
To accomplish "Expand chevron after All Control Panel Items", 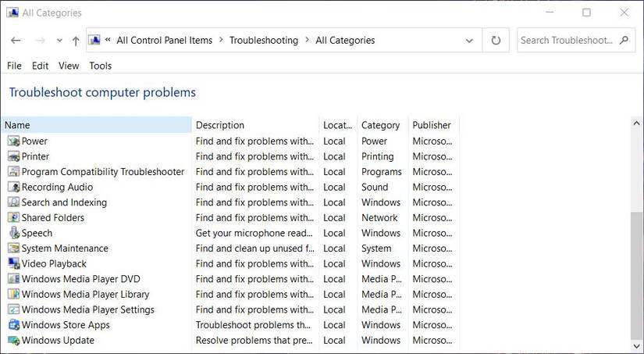I will click(x=221, y=41).
